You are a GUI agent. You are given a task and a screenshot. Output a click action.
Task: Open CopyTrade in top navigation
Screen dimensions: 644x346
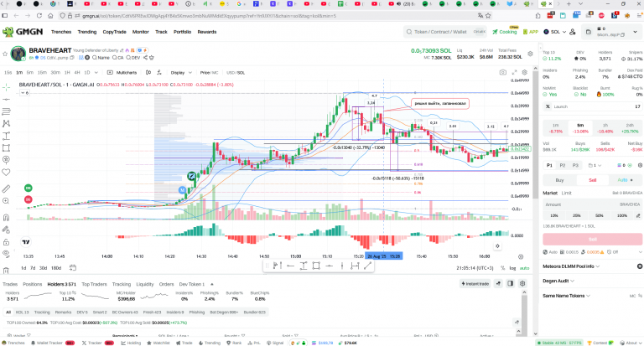(114, 32)
